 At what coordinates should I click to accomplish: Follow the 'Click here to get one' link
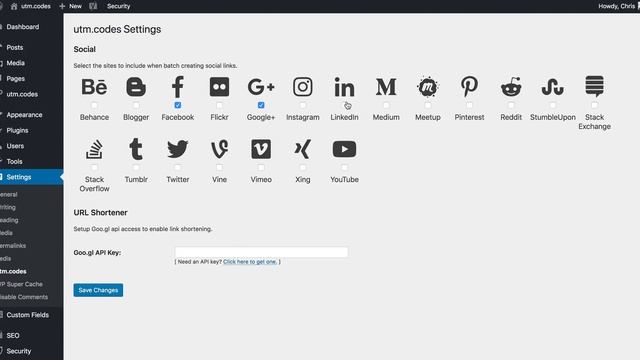pyautogui.click(x=250, y=262)
